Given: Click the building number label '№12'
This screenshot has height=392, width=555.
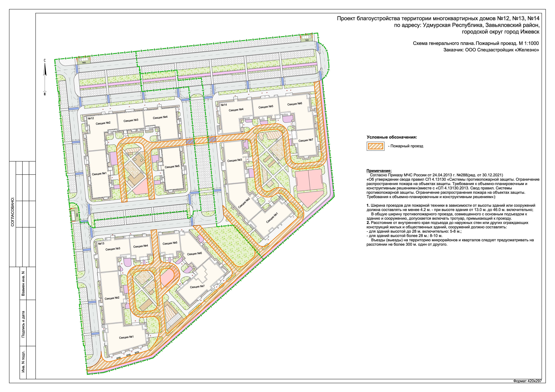Looking at the screenshot, I should tap(91, 118).
